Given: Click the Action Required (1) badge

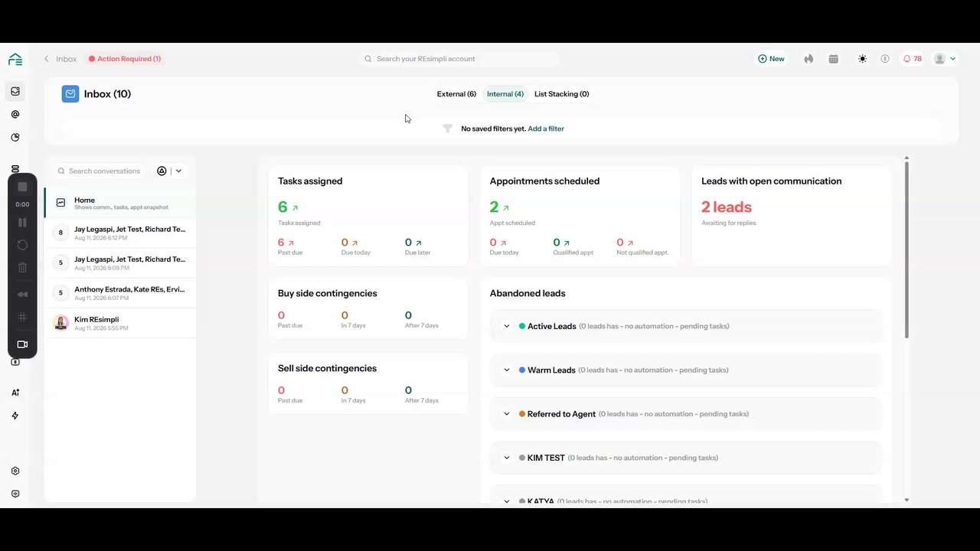Looking at the screenshot, I should (x=124, y=59).
